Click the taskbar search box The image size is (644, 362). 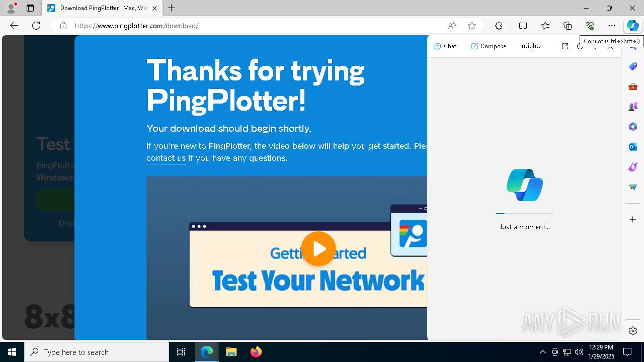tap(97, 352)
